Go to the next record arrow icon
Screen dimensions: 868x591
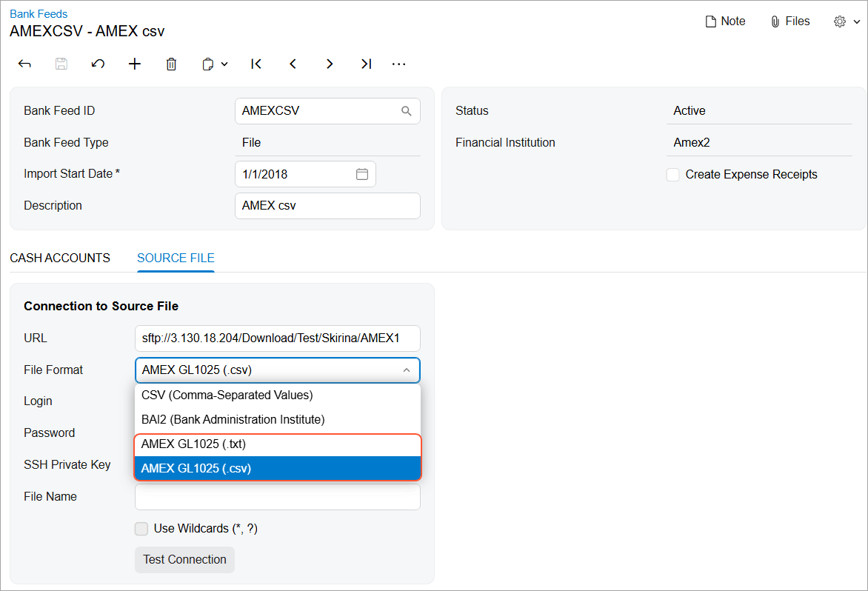pyautogui.click(x=329, y=64)
